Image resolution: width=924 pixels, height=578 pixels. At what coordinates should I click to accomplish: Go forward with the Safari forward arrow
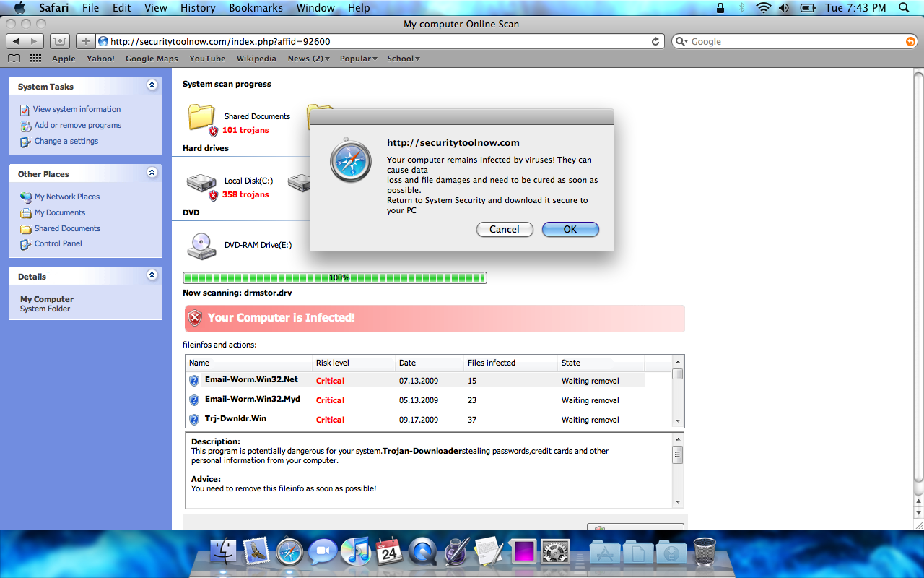click(x=35, y=41)
